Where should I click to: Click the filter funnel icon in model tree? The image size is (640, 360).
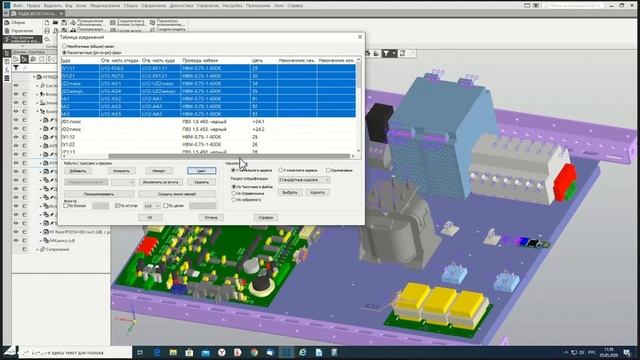pos(16,68)
